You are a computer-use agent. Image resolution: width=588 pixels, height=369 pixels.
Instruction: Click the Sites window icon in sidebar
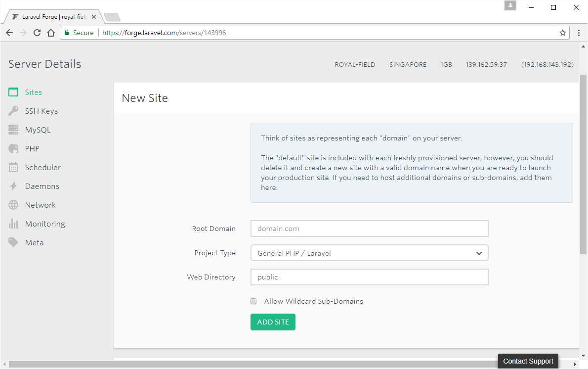[x=13, y=92]
